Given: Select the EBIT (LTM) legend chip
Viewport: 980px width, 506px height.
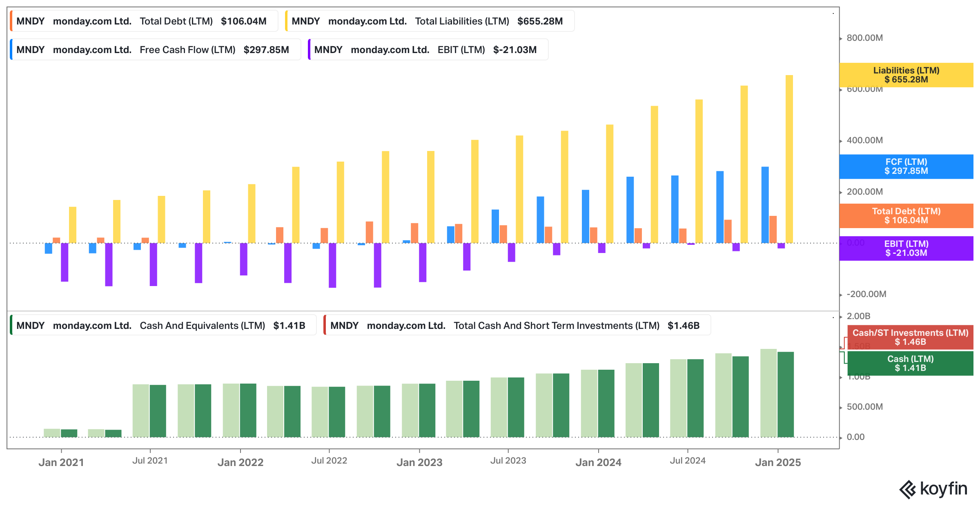Looking at the screenshot, I should click(x=428, y=50).
